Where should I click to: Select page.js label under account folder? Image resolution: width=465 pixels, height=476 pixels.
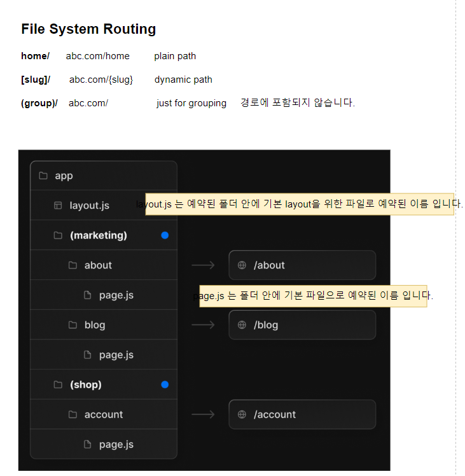click(x=116, y=444)
